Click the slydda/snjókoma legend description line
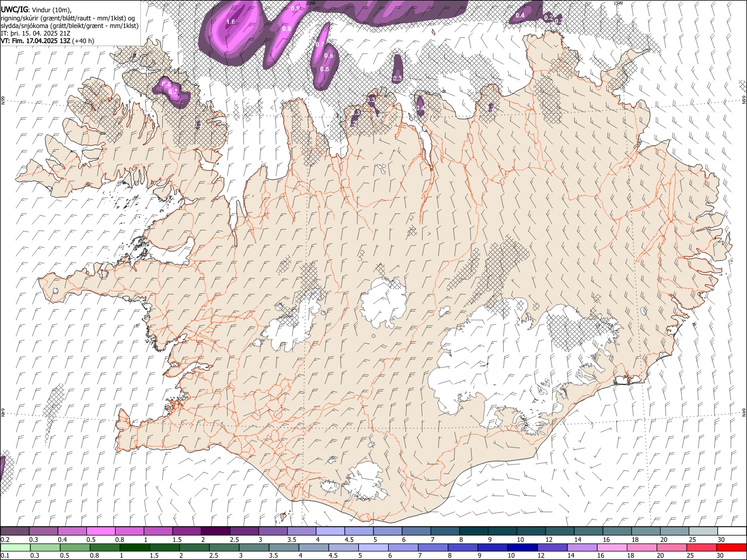This screenshot has width=747, height=560. [69, 26]
